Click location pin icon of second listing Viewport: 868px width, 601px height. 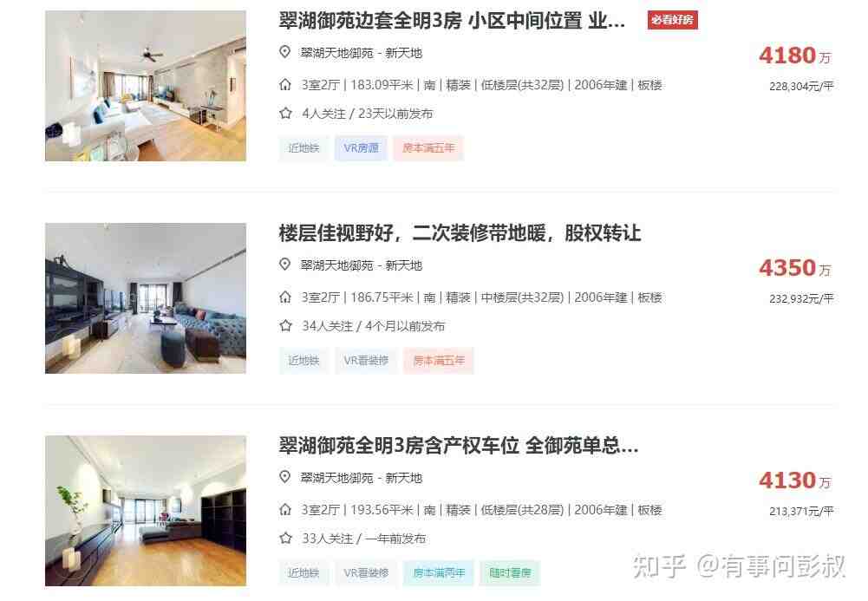point(284,265)
